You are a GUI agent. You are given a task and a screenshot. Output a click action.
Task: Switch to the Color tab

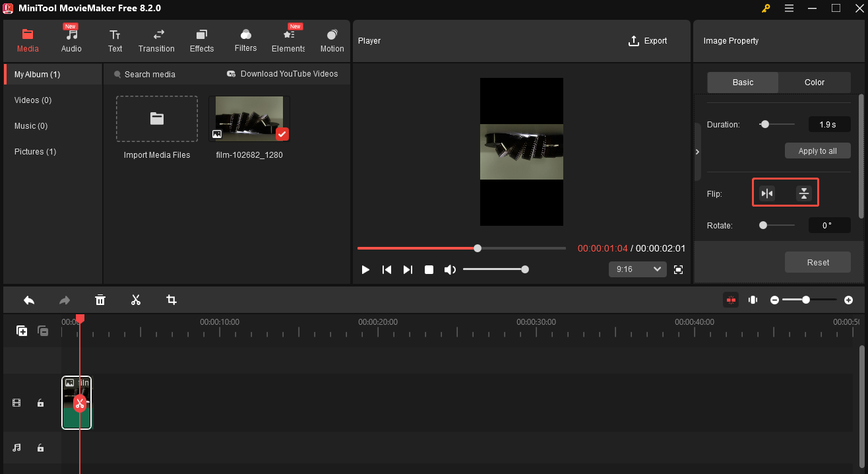click(815, 83)
